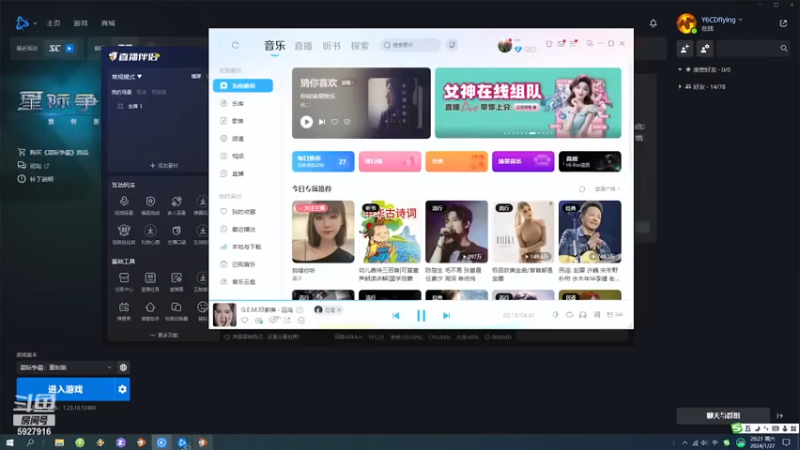
Task: Click the song progress bar above player controls
Action: [421, 300]
